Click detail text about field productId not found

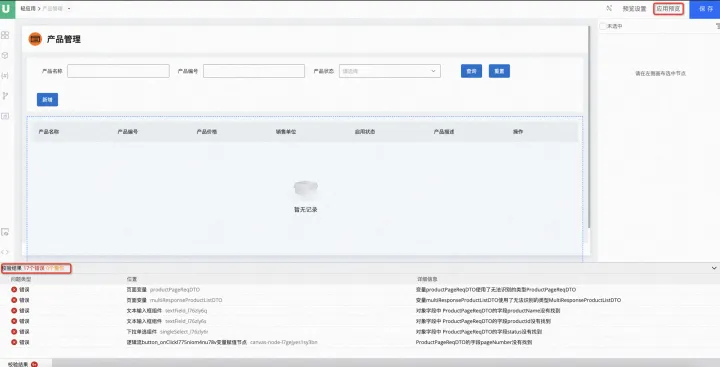click(484, 322)
